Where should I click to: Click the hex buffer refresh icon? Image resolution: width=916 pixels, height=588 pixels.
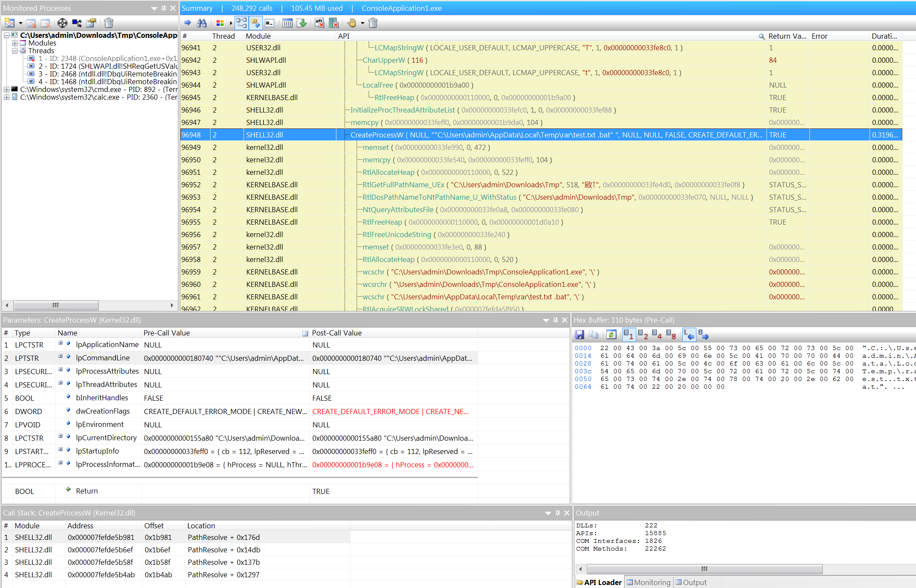click(x=611, y=335)
